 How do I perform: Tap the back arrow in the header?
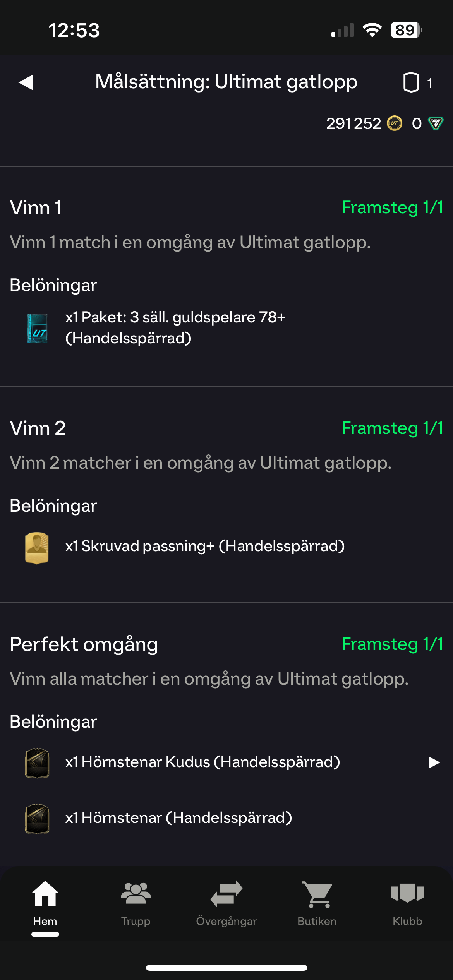tap(26, 82)
